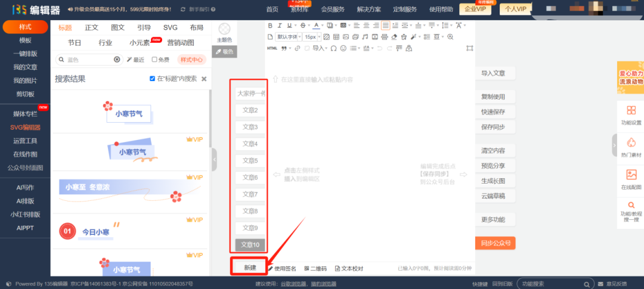Collapse the left style panel
This screenshot has width=644, height=289.
(214, 160)
